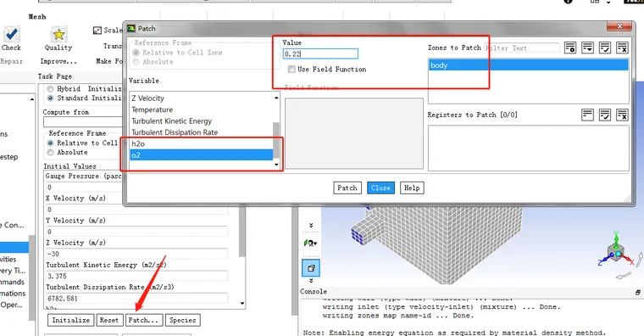Click Repair under mesh Check
644x336 pixels.
12,61
